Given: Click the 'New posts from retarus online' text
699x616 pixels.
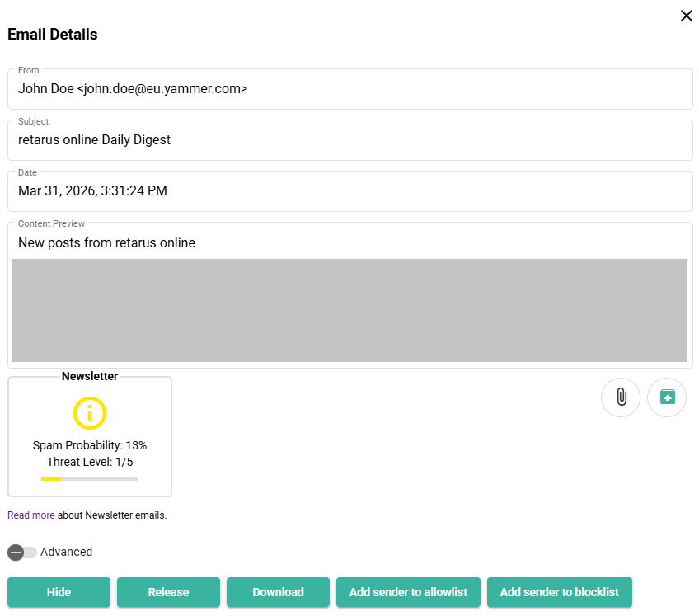Looking at the screenshot, I should (106, 242).
